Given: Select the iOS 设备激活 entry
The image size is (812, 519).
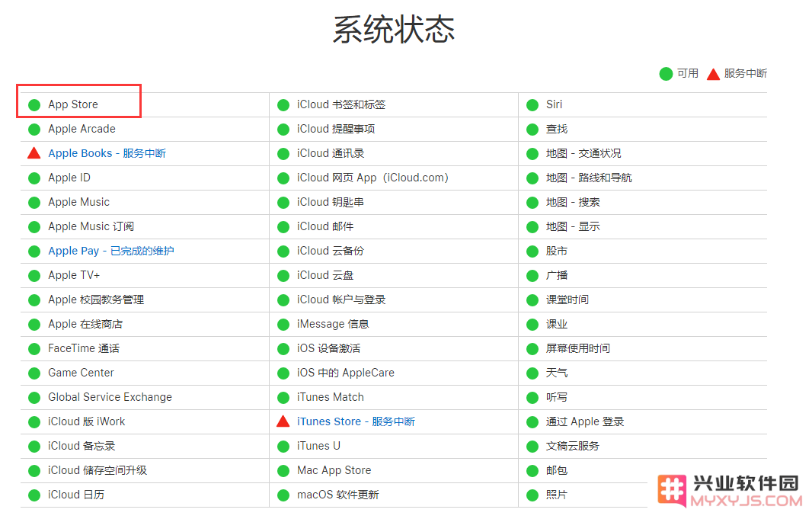Looking at the screenshot, I should (329, 348).
